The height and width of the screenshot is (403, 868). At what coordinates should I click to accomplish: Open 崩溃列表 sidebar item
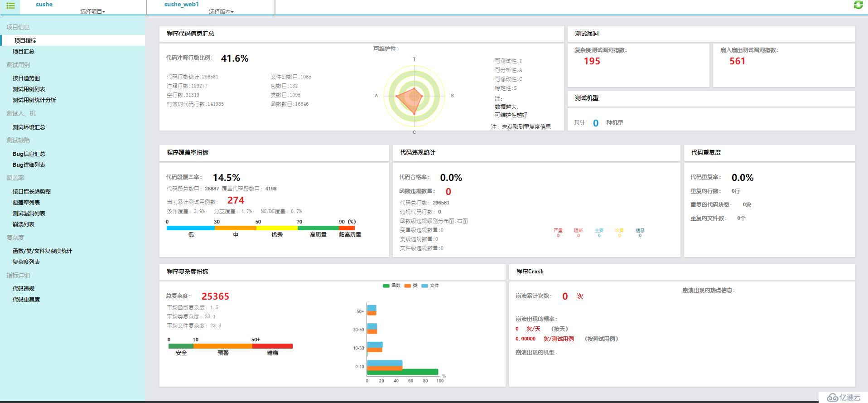[x=24, y=224]
